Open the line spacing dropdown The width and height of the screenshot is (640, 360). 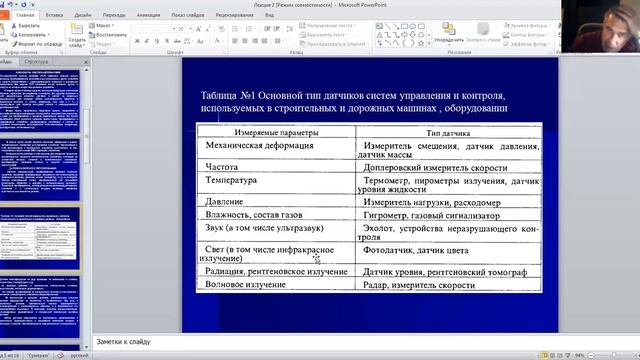tap(290, 29)
